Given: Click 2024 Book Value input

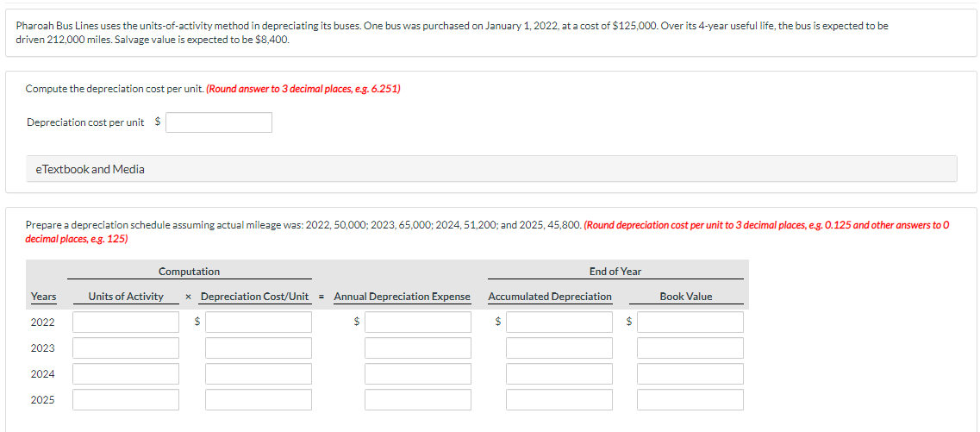Looking at the screenshot, I should point(690,374).
